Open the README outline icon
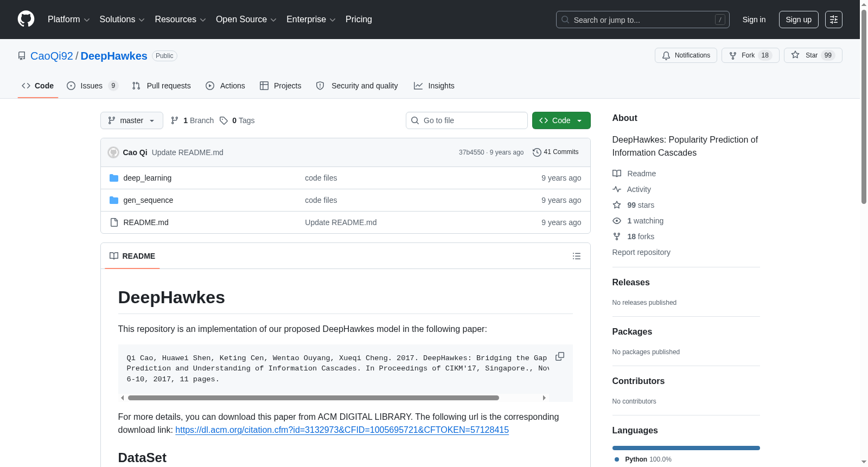 577,256
